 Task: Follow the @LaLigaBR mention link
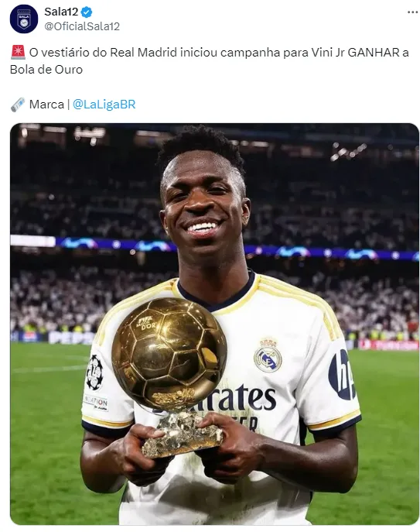point(104,105)
